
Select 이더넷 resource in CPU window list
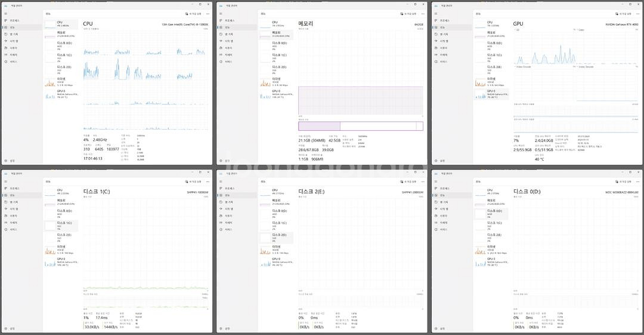[61, 82]
